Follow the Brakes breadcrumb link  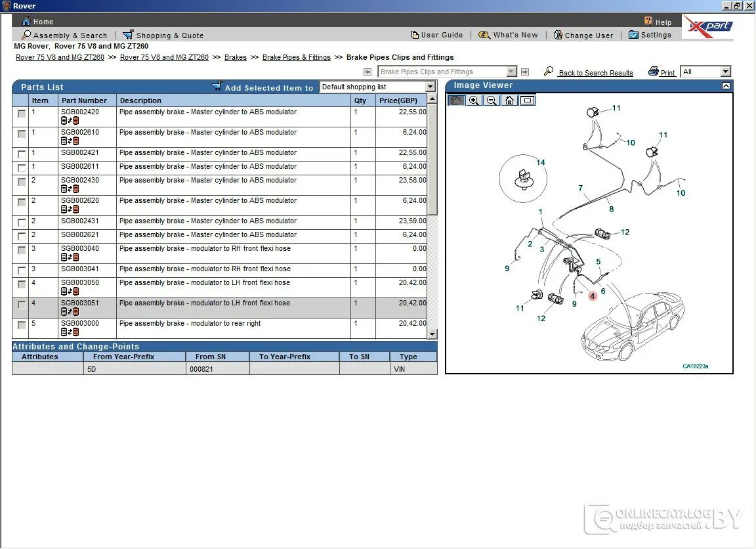click(236, 57)
